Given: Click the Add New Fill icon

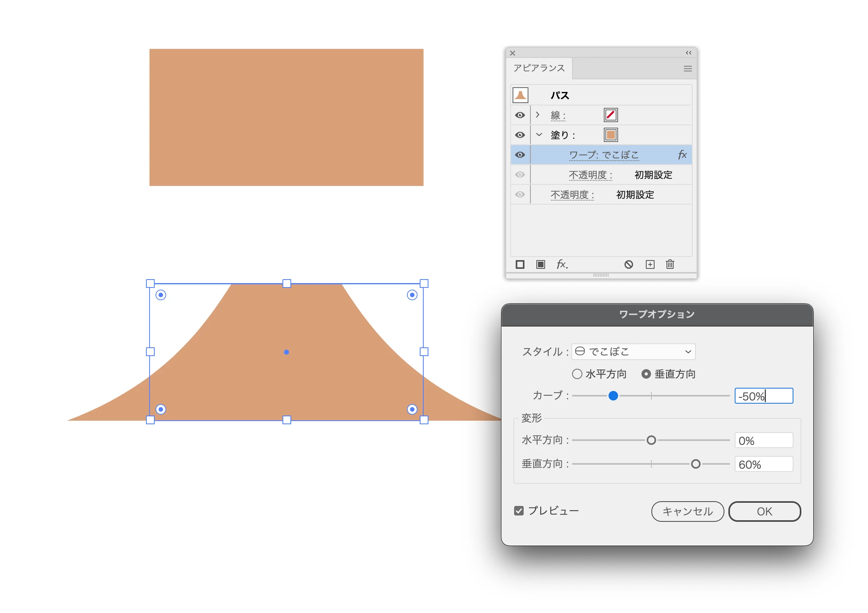Looking at the screenshot, I should tap(540, 264).
